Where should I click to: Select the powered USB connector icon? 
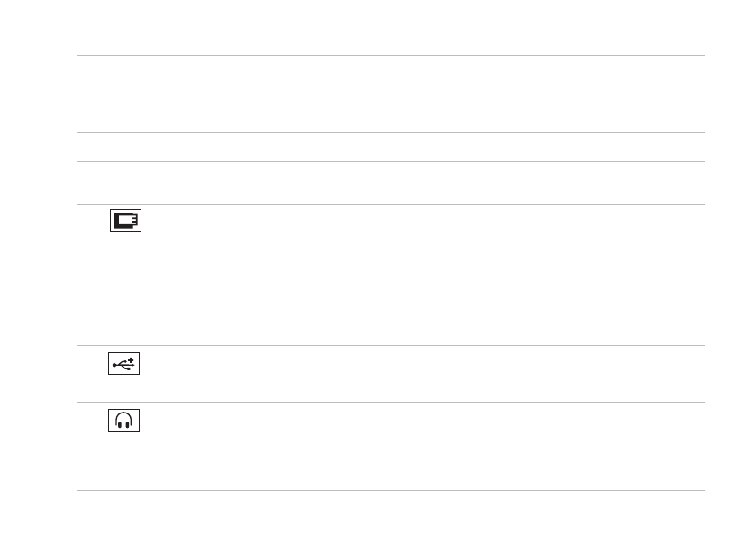click(x=126, y=364)
